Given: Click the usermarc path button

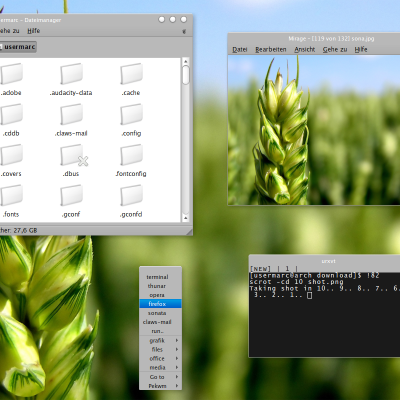Looking at the screenshot, I should (18, 47).
